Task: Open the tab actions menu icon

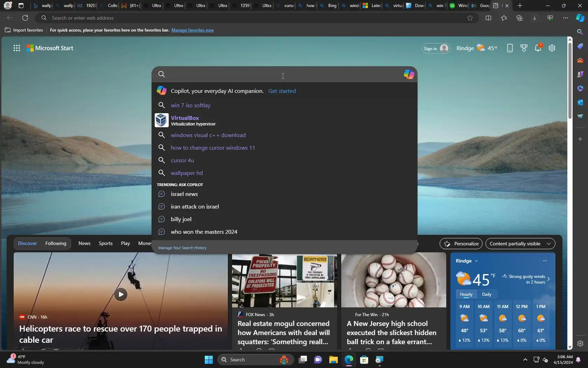Action: 21,6
